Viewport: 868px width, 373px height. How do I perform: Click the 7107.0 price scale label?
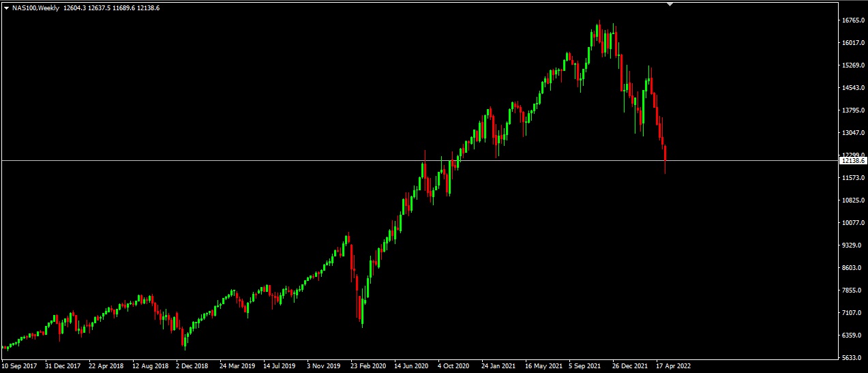coord(853,313)
